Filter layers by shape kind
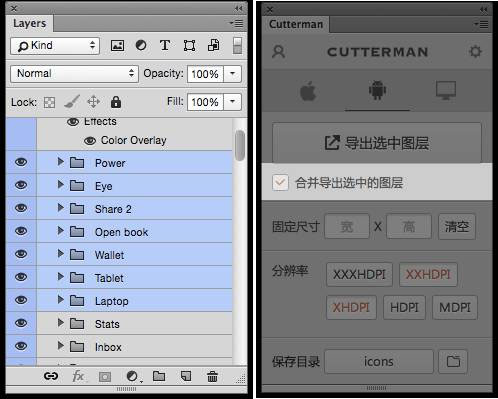Viewport: 498px width, 399px height. [x=189, y=45]
